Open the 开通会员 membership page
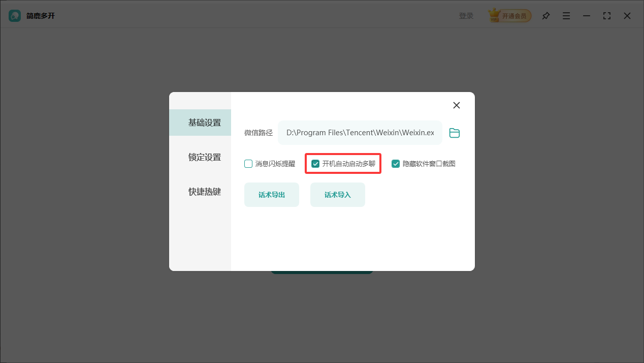 pyautogui.click(x=514, y=15)
